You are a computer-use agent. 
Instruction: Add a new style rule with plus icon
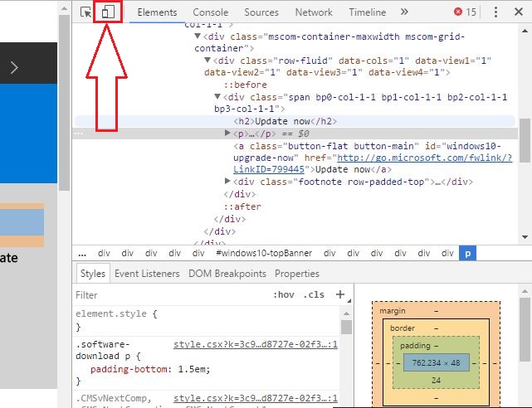coord(339,294)
